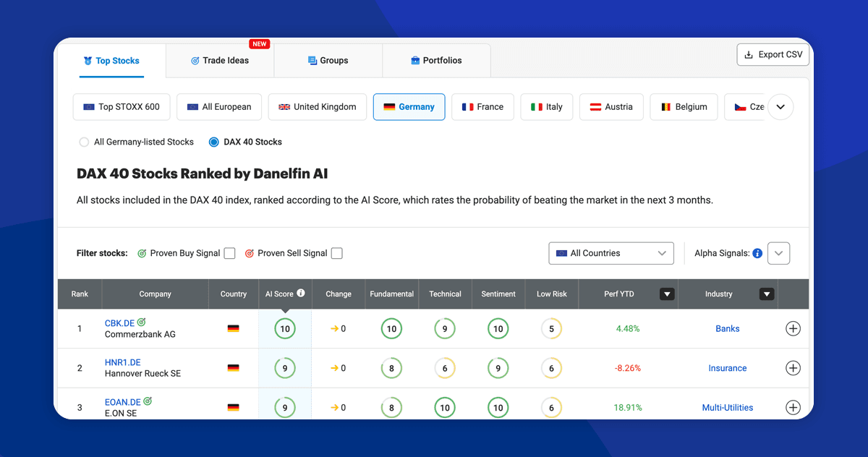Viewport: 868px width, 457px height.
Task: Open the Groups tab
Action: (328, 61)
